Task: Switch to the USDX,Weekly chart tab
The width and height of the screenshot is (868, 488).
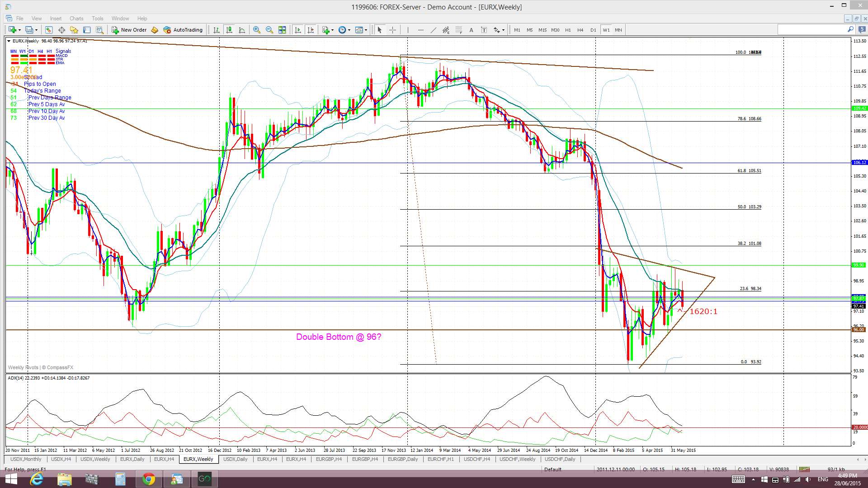Action: [x=95, y=459]
